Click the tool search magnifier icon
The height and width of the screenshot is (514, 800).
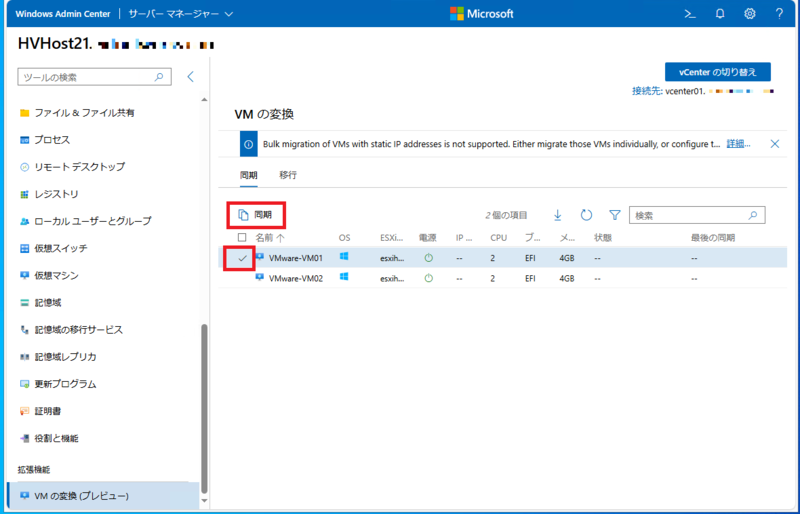point(159,77)
